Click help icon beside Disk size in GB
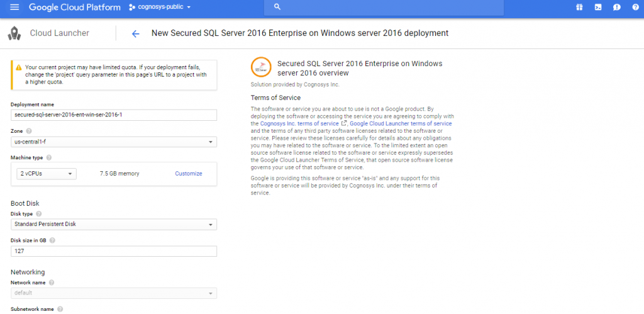Screen dimensions: 644x314 [x=52, y=240]
